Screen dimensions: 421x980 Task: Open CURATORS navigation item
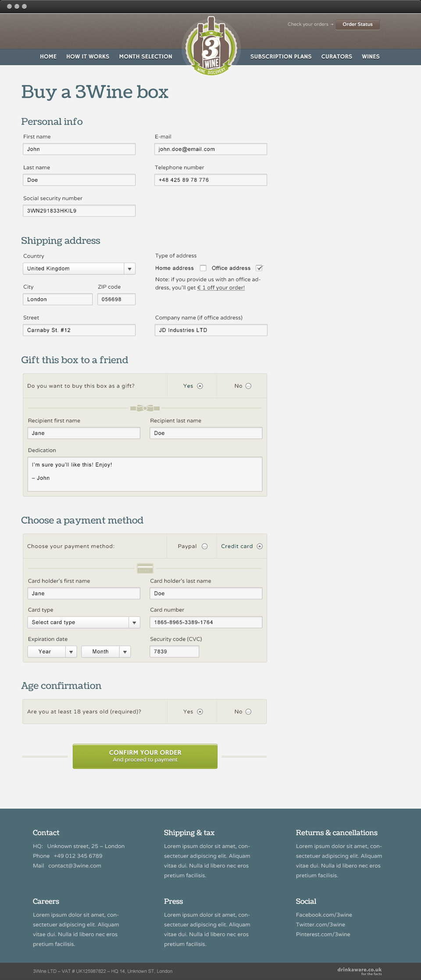336,57
